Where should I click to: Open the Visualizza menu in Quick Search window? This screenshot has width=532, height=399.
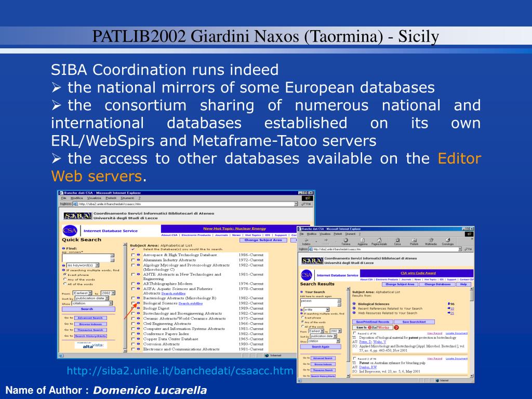[94, 198]
